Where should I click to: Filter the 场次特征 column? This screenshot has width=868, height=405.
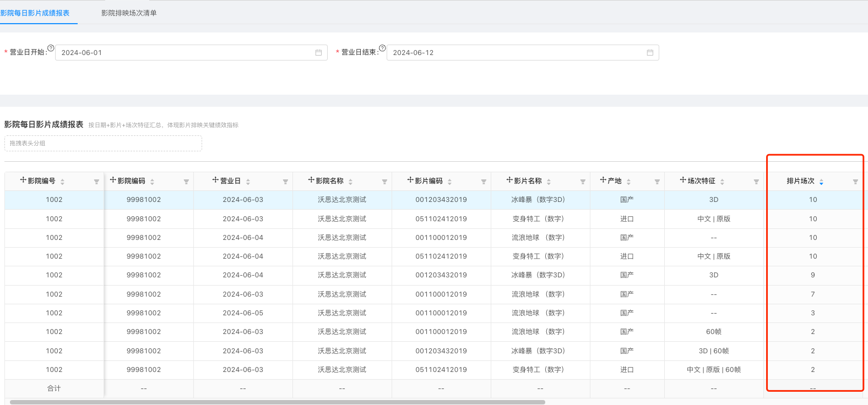click(756, 182)
